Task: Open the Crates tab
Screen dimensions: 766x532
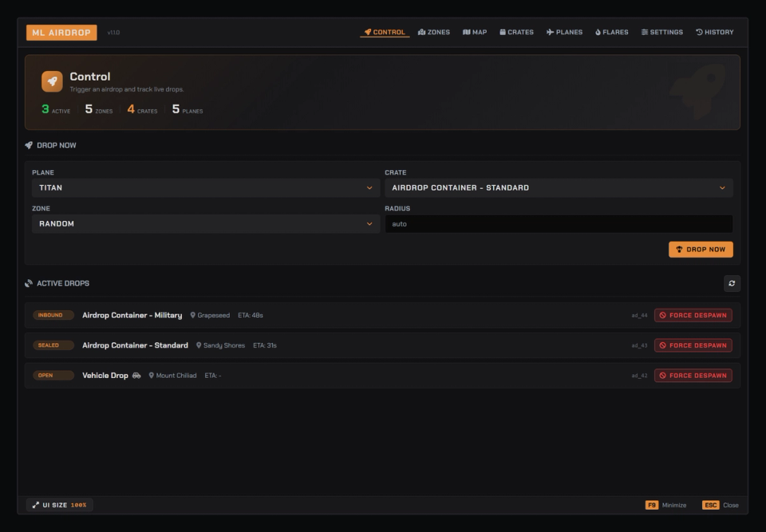Action: (x=516, y=32)
